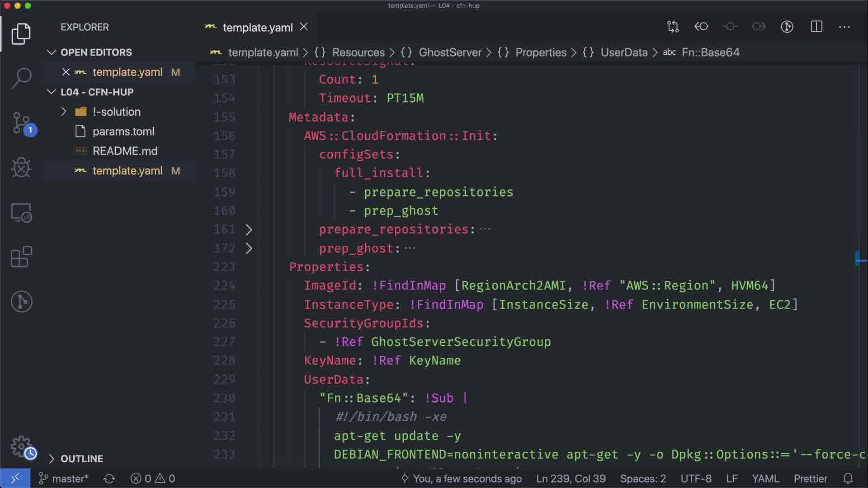Open Remote Explorer in activity bar
The width and height of the screenshot is (868, 488).
21,212
